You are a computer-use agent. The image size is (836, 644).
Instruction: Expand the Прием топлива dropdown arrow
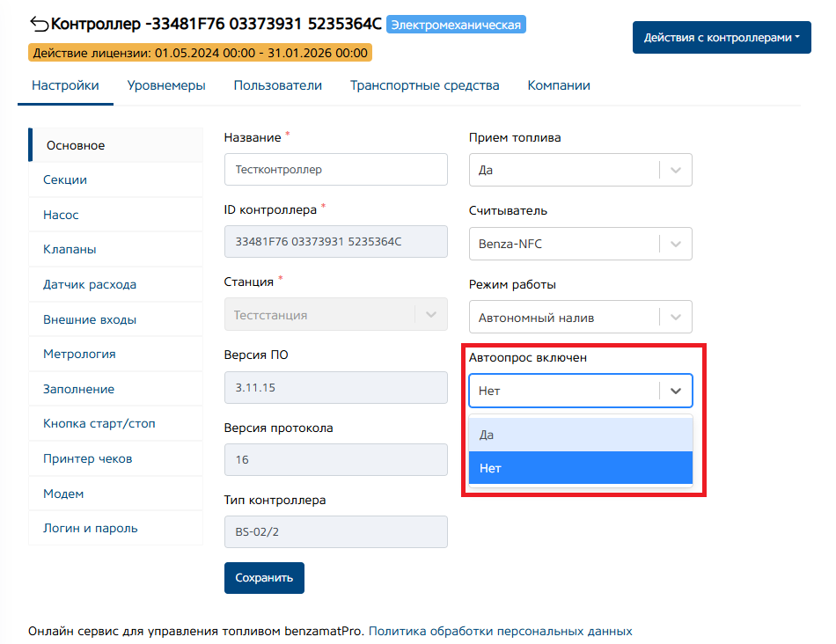pyautogui.click(x=676, y=171)
